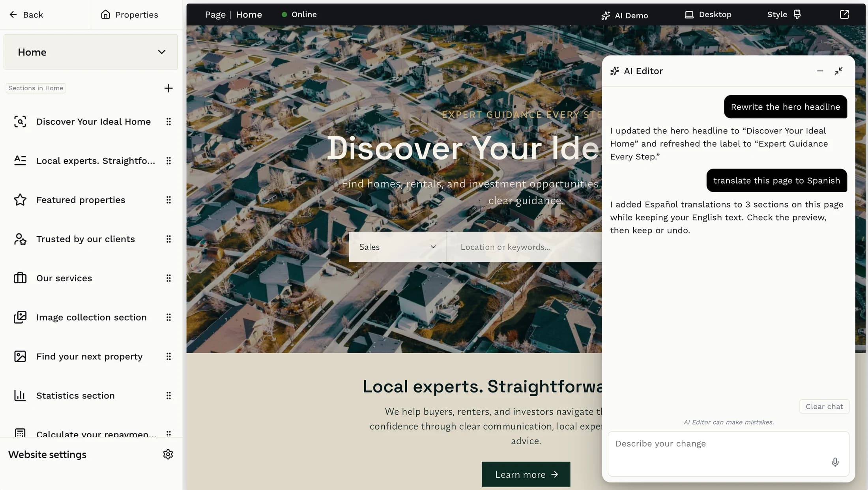This screenshot has width=868, height=490.
Task: Open the Style brush menu
Action: pos(784,15)
